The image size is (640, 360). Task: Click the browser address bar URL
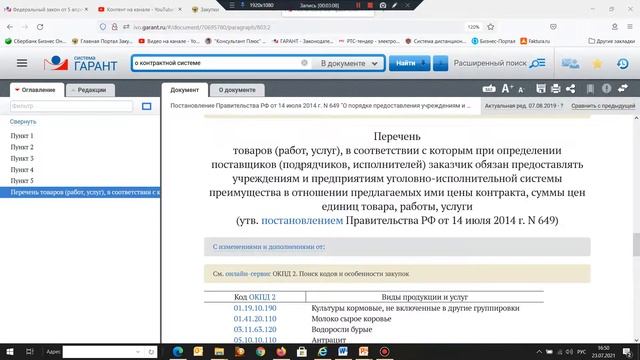pos(202,27)
